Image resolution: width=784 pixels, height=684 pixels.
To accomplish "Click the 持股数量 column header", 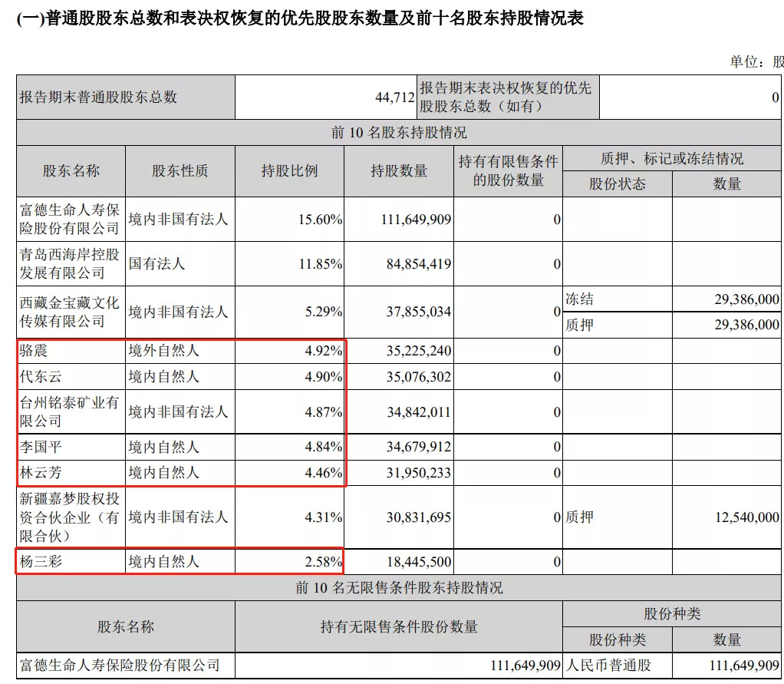I will point(399,171).
